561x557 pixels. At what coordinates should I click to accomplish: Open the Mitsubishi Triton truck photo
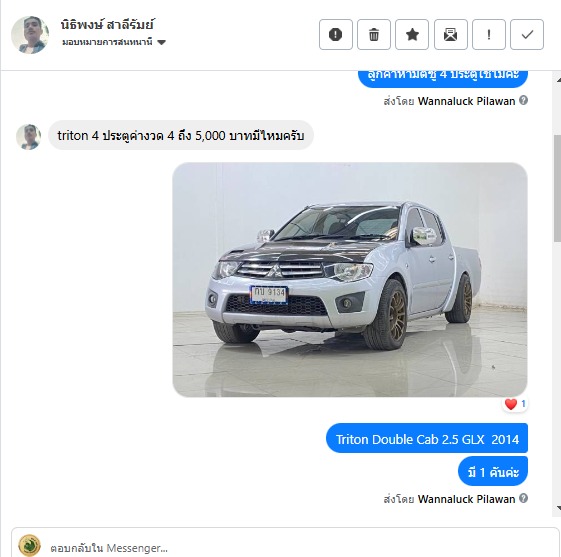pyautogui.click(x=350, y=279)
